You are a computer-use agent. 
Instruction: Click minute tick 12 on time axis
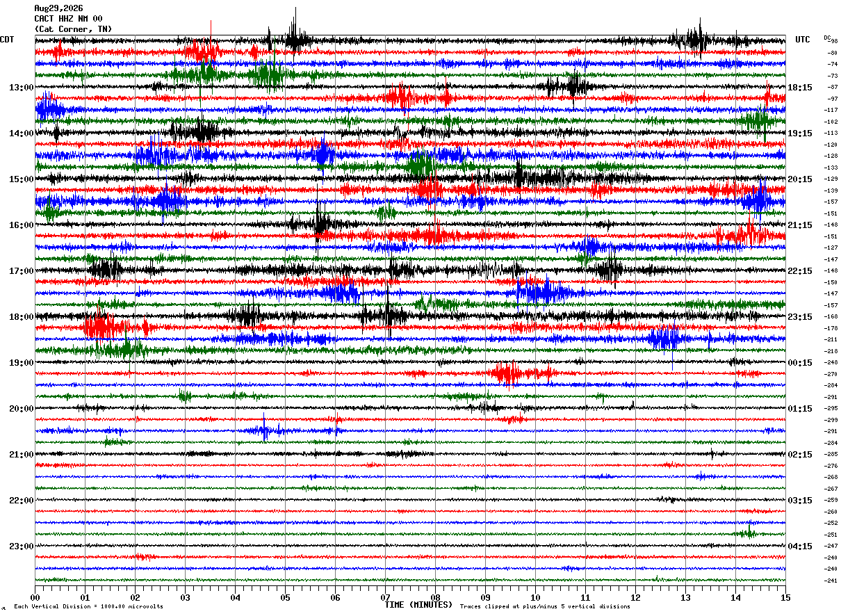pyautogui.click(x=635, y=597)
